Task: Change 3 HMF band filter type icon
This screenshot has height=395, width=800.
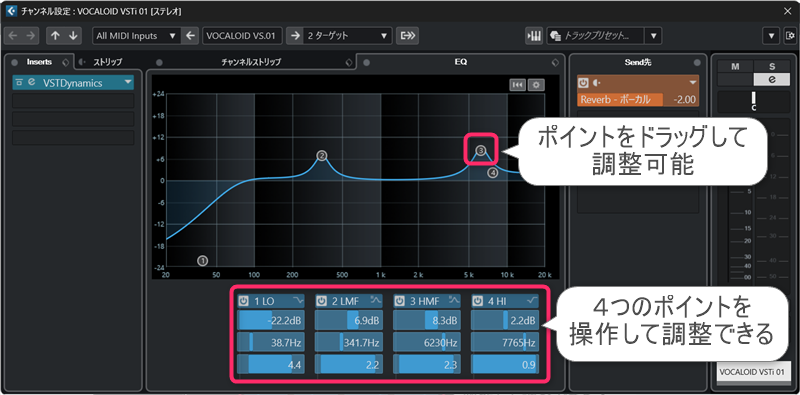Action: coord(454,300)
